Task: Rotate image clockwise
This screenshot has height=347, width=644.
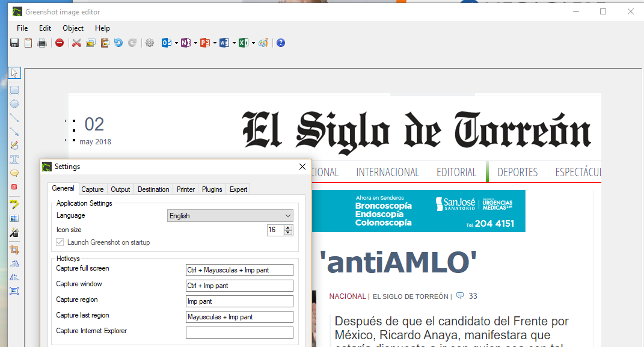Action: tap(14, 263)
